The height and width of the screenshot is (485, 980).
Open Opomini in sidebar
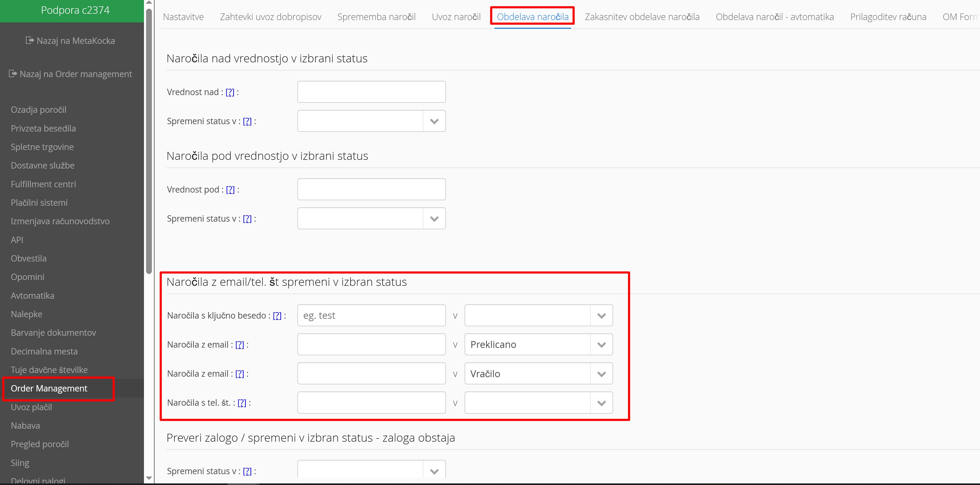tap(27, 277)
